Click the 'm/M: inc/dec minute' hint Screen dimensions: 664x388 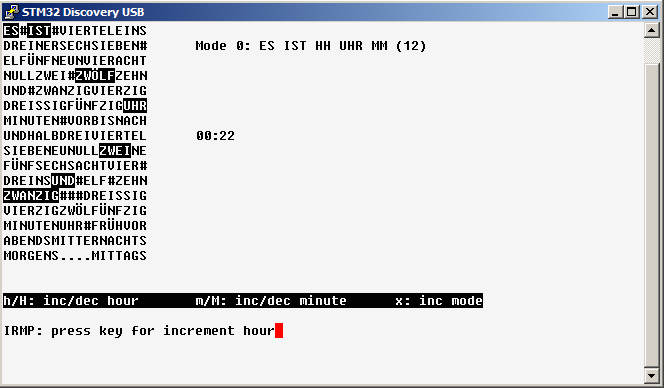[x=271, y=301]
